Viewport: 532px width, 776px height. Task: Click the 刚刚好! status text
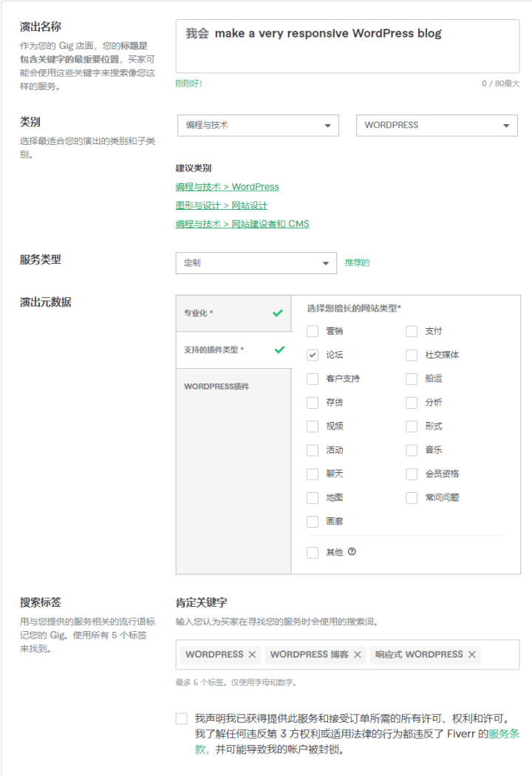click(x=188, y=84)
